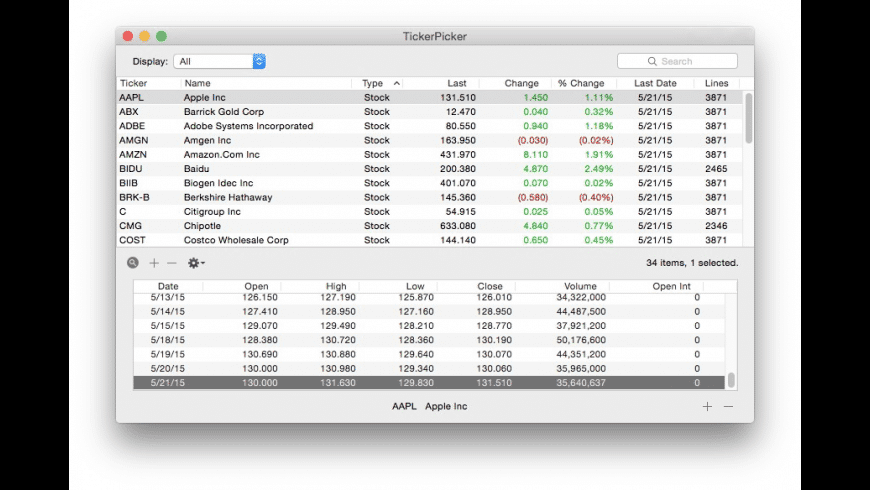Click Berkshire's change value (0.580)
The width and height of the screenshot is (870, 490).
click(533, 198)
